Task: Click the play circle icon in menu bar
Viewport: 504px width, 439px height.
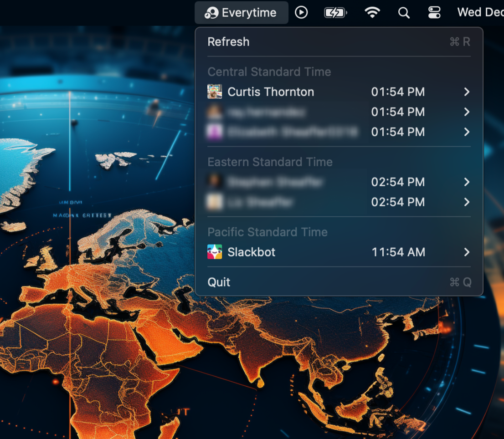Action: click(x=301, y=12)
